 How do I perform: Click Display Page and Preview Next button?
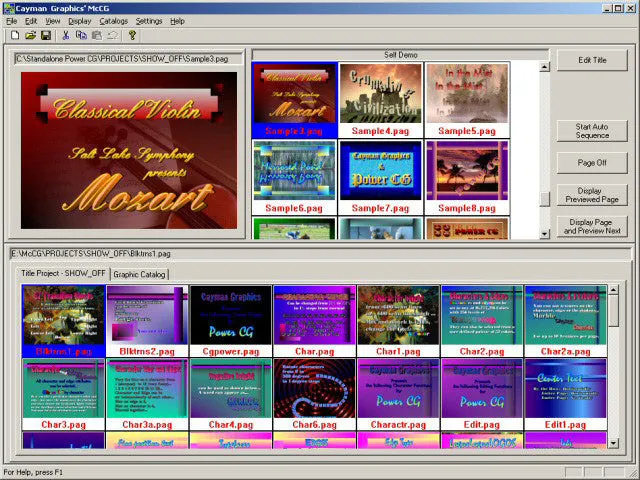pos(592,227)
